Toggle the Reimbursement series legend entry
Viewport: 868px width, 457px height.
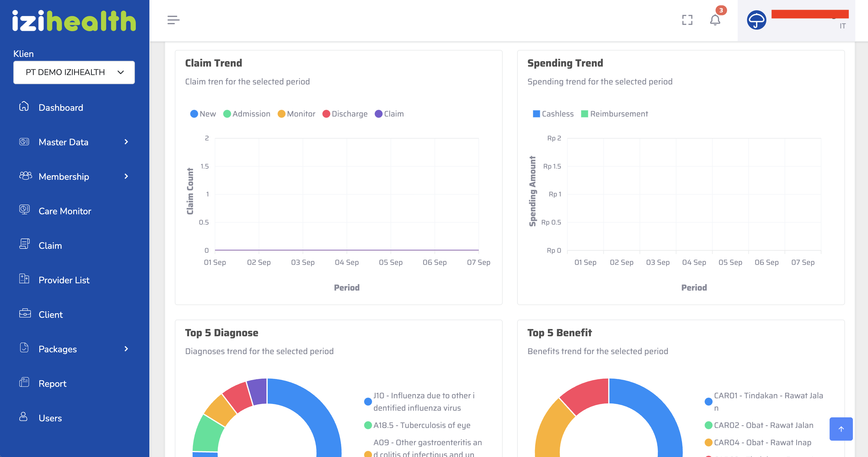(x=614, y=114)
